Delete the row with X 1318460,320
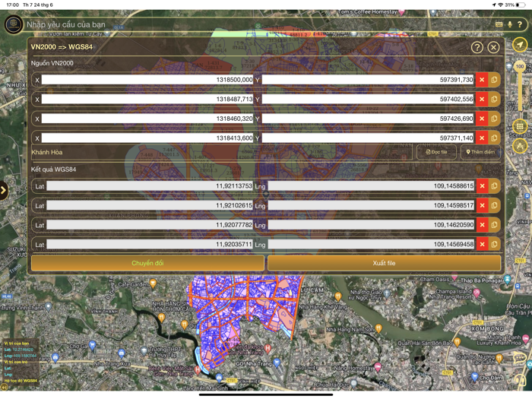 coord(482,119)
